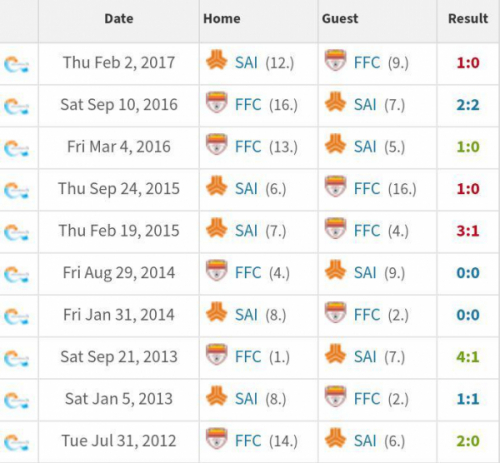This screenshot has width=500, height=463.
Task: Open SAI home team link on Sep 24, 2015
Action: [246, 189]
